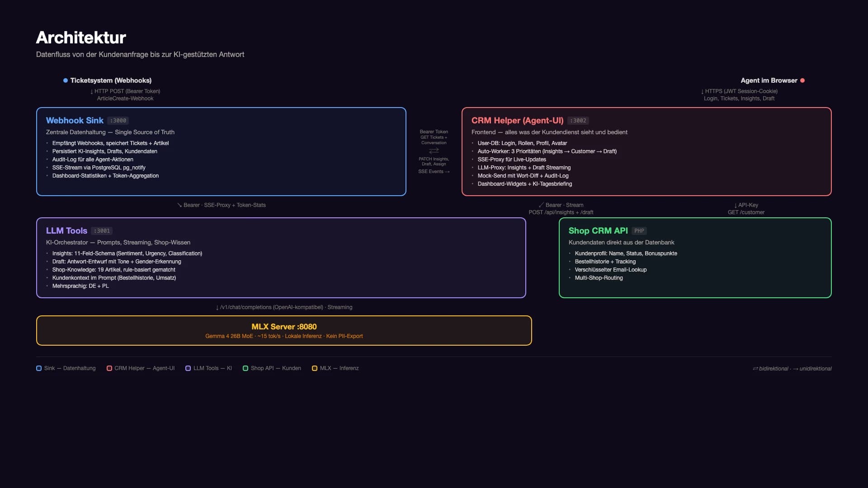868x488 pixels.
Task: Click the red CRM Helper legend square
Action: point(109,368)
